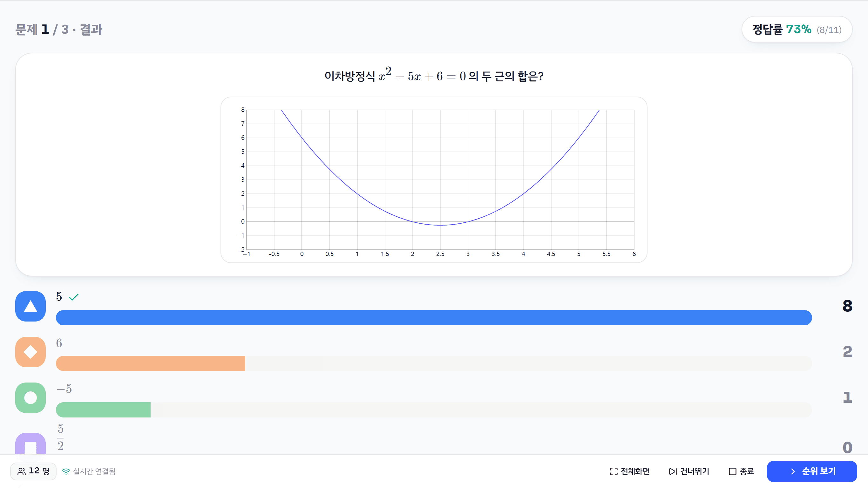Click the blue triangle answer icon
Image resolution: width=868 pixels, height=488 pixels.
point(30,306)
